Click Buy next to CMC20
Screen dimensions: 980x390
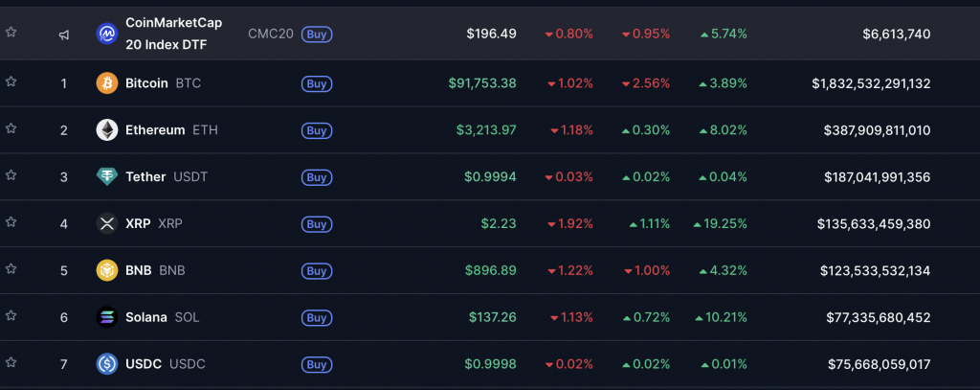[x=317, y=34]
